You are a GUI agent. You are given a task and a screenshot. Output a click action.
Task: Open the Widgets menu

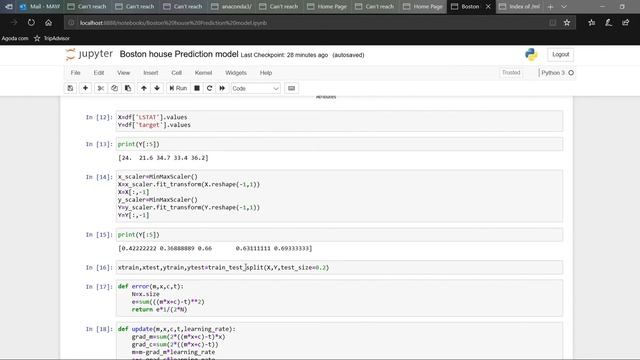point(236,73)
